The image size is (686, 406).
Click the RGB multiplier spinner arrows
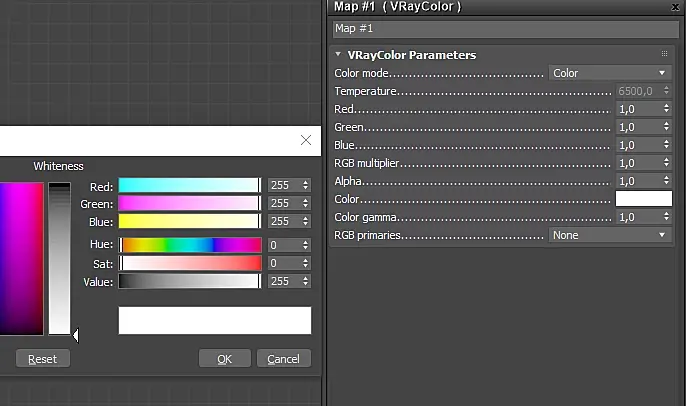(666, 163)
